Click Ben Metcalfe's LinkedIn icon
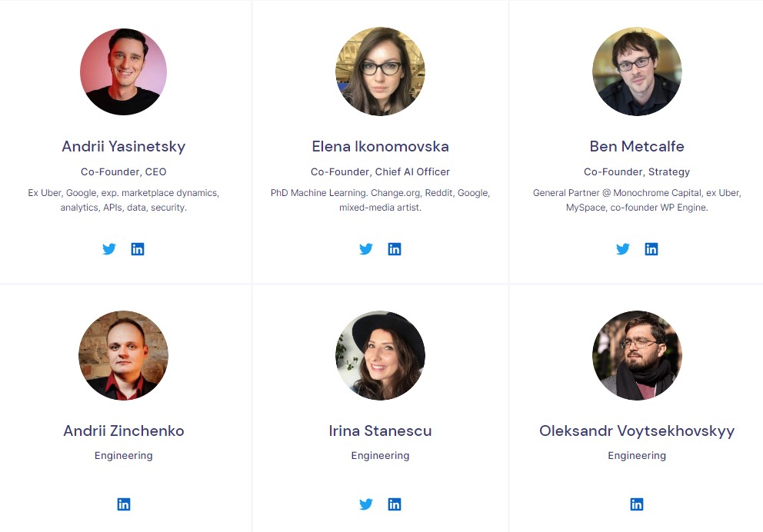This screenshot has height=532, width=763. (651, 249)
